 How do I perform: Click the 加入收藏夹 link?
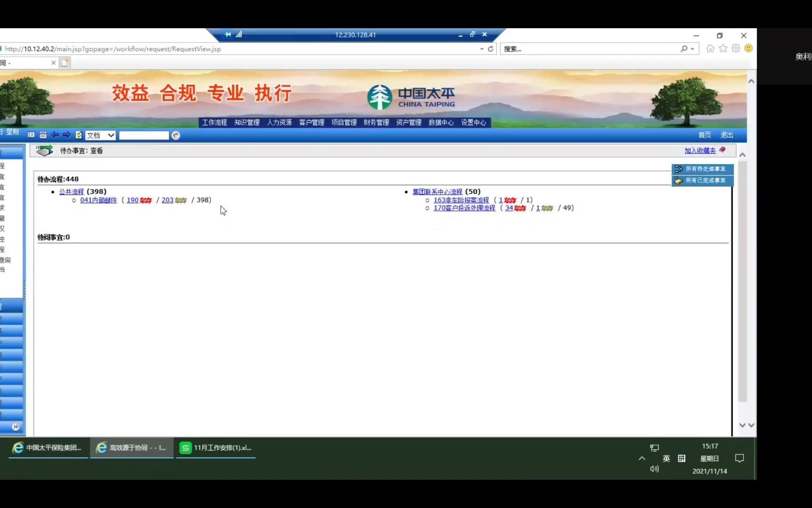coord(700,151)
